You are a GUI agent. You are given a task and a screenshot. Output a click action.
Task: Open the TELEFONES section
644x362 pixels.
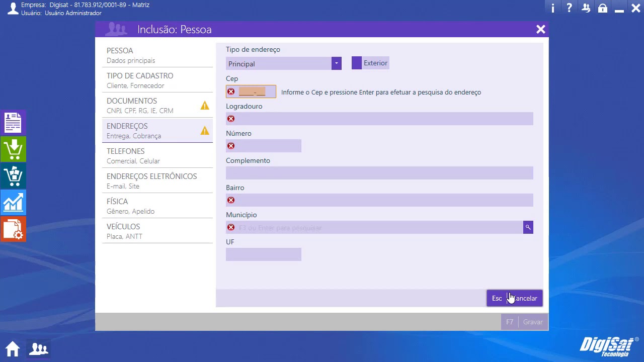click(157, 155)
